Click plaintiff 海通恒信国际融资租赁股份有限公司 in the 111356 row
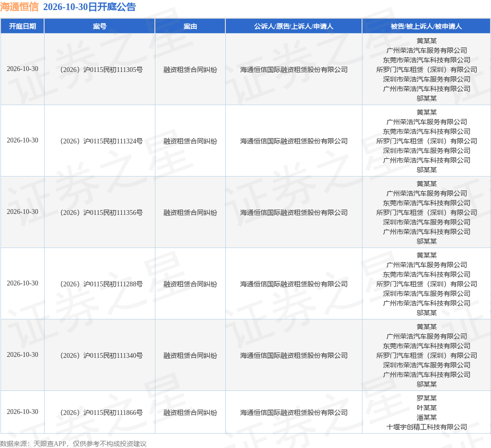Image resolution: width=491 pixels, height=448 pixels. [294, 212]
